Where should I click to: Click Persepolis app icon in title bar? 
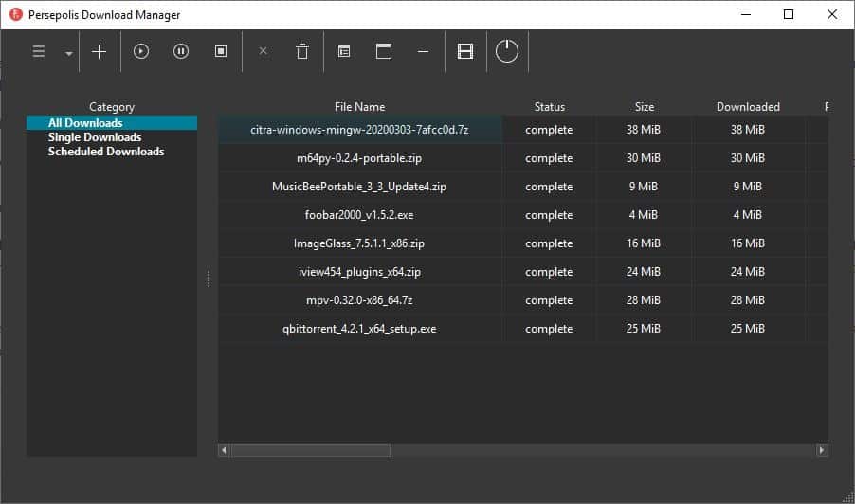coord(16,15)
